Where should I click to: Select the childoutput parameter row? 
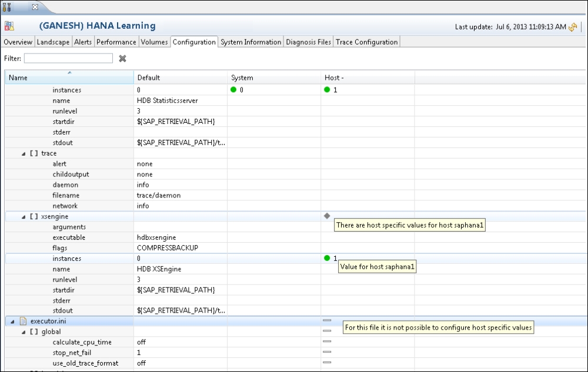click(x=296, y=174)
